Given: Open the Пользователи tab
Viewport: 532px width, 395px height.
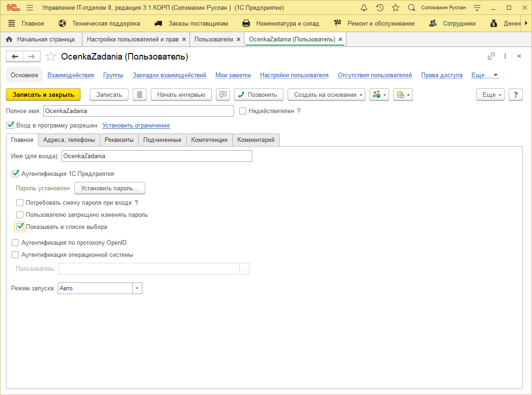Looking at the screenshot, I should (x=214, y=40).
